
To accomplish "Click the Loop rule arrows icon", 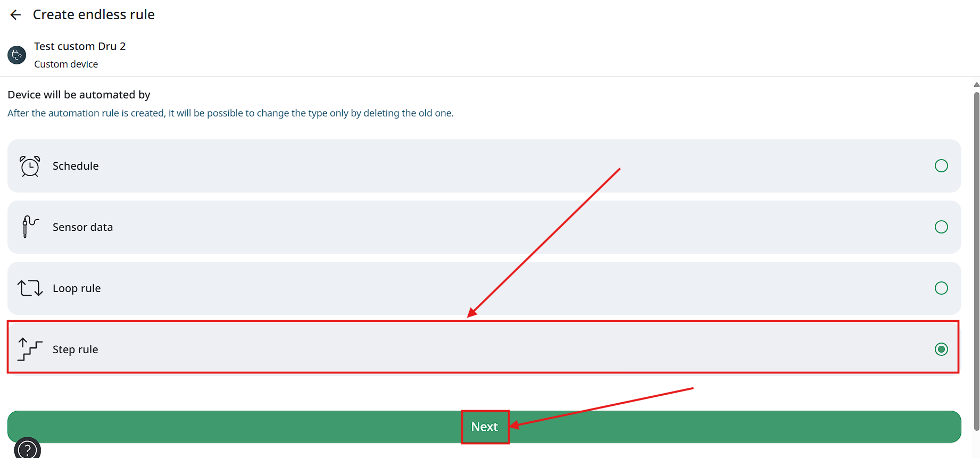I will (x=30, y=288).
